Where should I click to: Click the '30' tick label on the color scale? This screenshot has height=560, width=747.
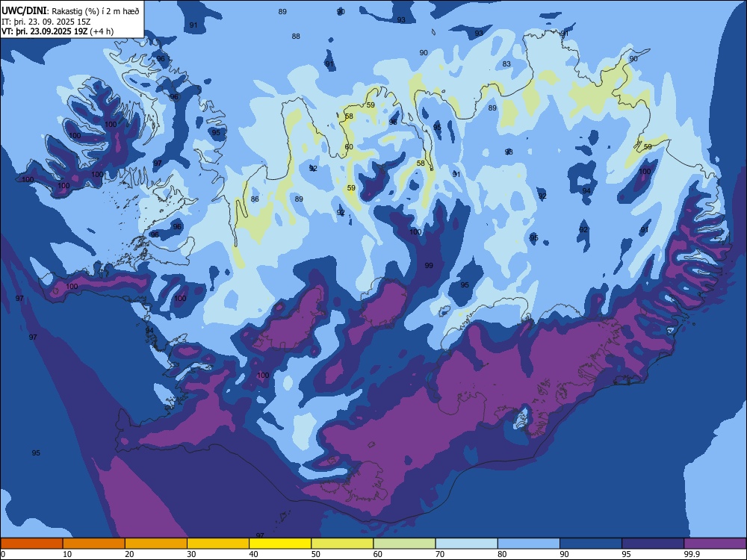(191, 554)
